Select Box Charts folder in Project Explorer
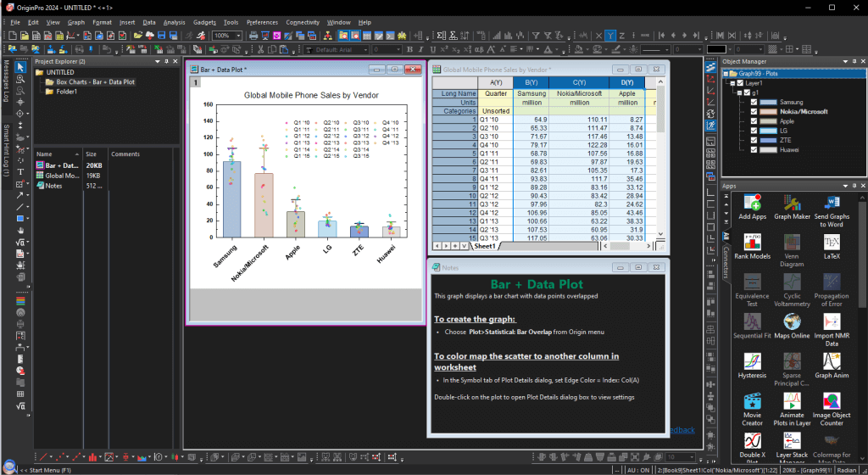This screenshot has width=868, height=475. pos(90,82)
